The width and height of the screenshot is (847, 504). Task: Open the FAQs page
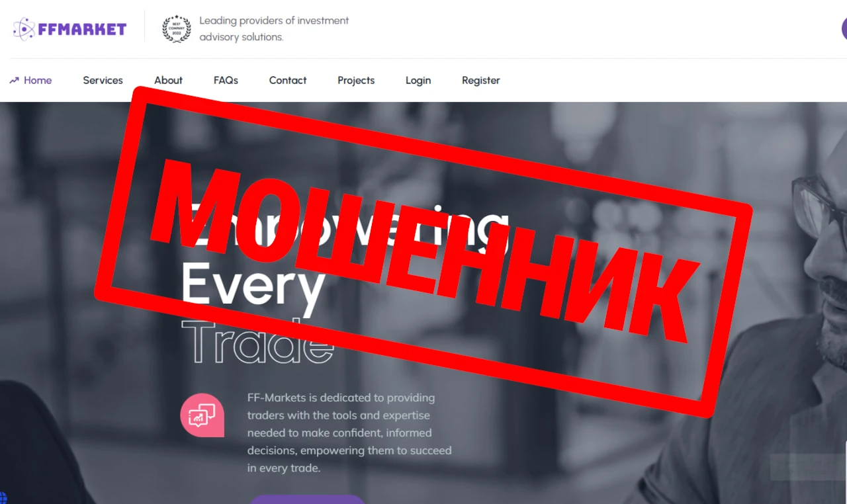[226, 80]
